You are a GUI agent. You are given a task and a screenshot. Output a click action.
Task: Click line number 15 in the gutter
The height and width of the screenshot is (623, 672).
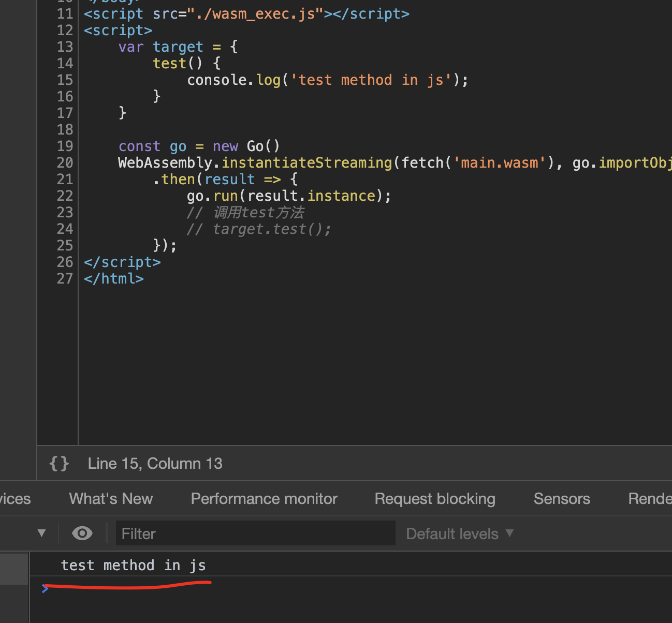pos(65,80)
